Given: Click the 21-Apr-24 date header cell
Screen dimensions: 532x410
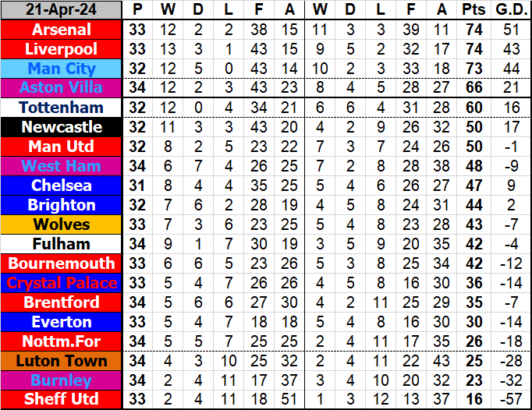Looking at the screenshot, I should pyautogui.click(x=61, y=10).
